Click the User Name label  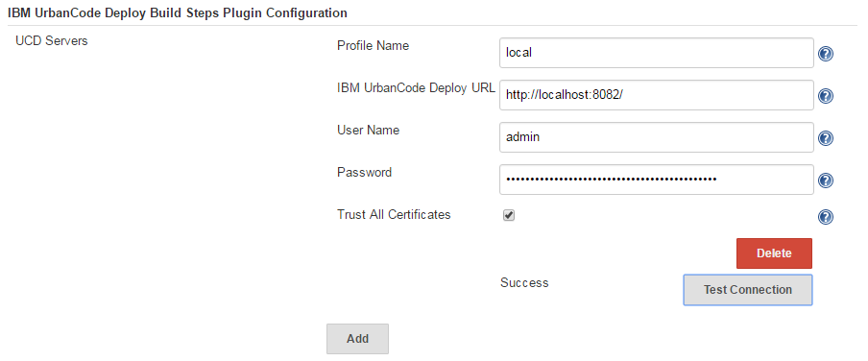click(368, 131)
